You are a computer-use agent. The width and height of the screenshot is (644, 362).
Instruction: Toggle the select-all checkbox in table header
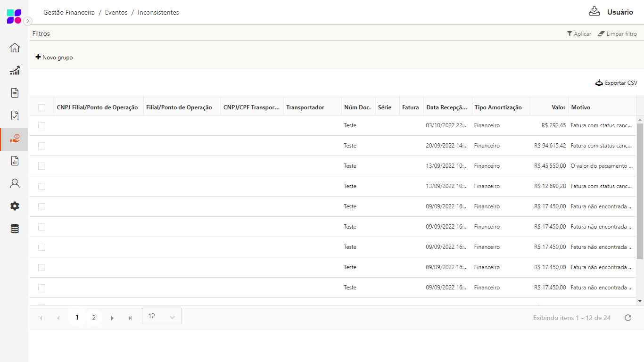pyautogui.click(x=41, y=107)
